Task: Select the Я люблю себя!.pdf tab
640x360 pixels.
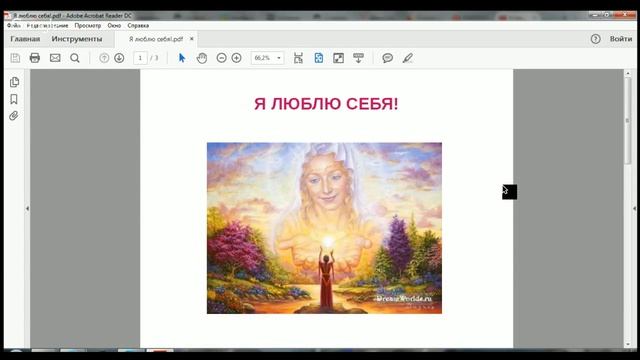Action: click(x=156, y=39)
